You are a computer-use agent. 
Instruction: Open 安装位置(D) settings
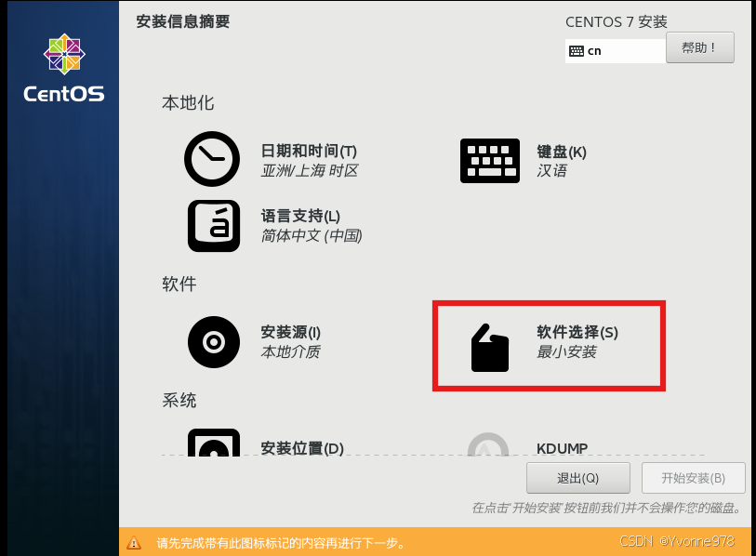302,448
